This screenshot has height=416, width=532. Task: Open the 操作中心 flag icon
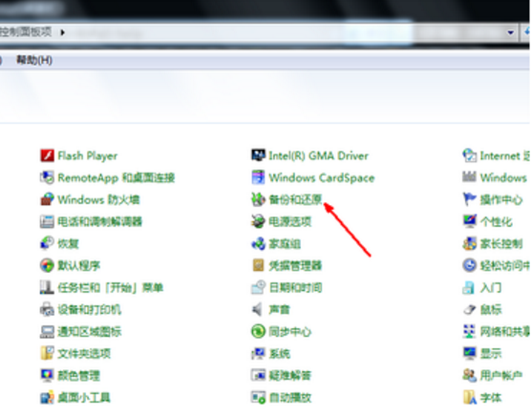point(470,199)
